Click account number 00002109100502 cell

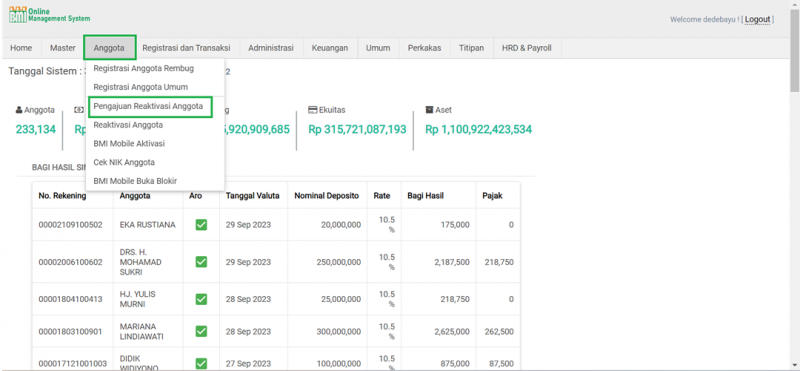[x=72, y=225]
